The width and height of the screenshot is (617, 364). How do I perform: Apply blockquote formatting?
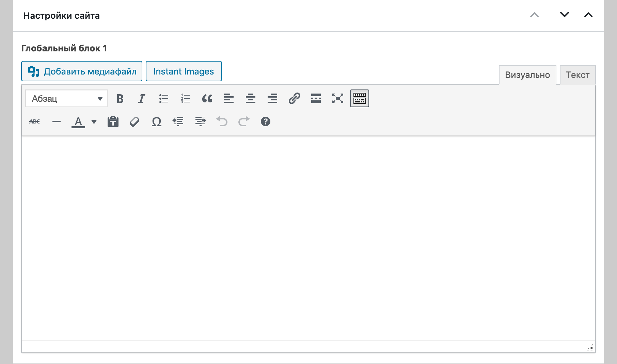point(207,99)
